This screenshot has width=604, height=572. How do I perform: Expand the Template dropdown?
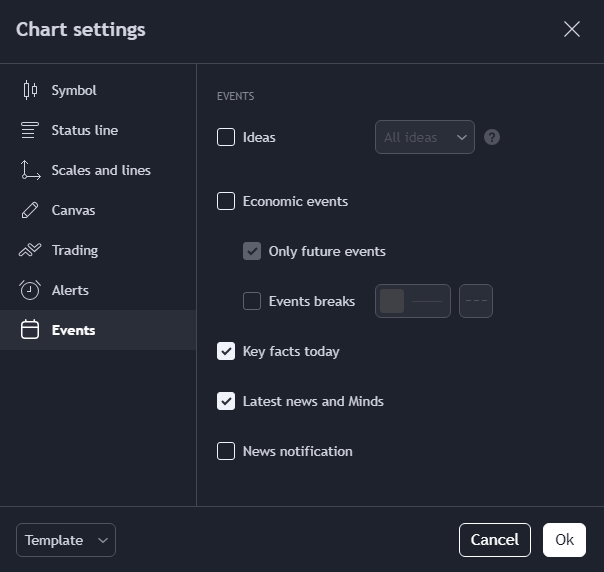(x=66, y=540)
